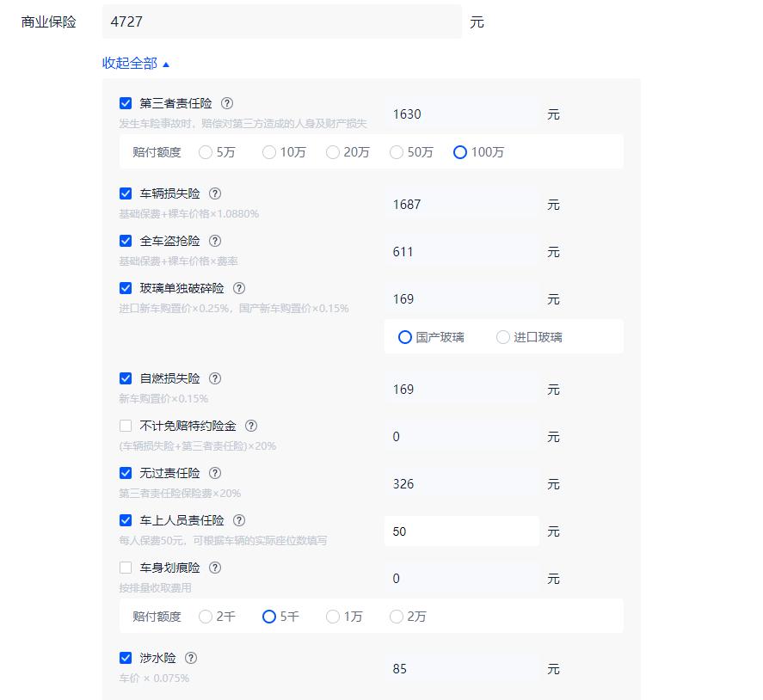Open the 玻璃单独破碎险 help icon
The width and height of the screenshot is (763, 700).
click(x=239, y=288)
